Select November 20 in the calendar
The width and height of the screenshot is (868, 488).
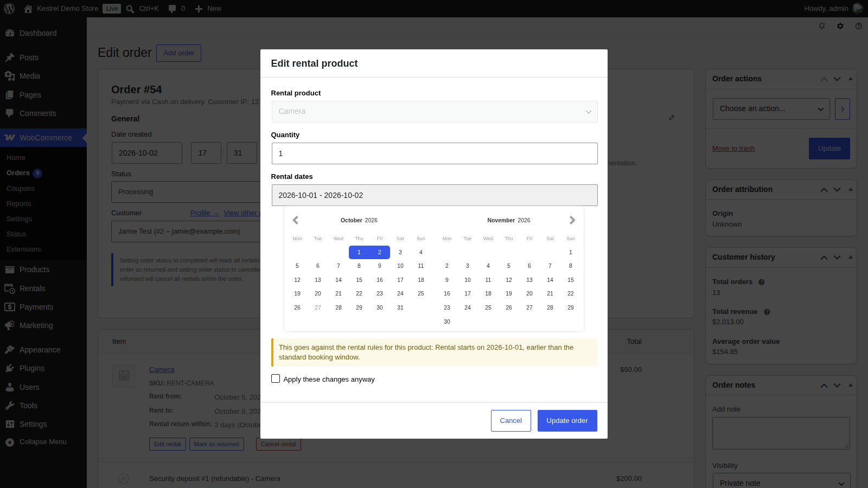point(529,293)
